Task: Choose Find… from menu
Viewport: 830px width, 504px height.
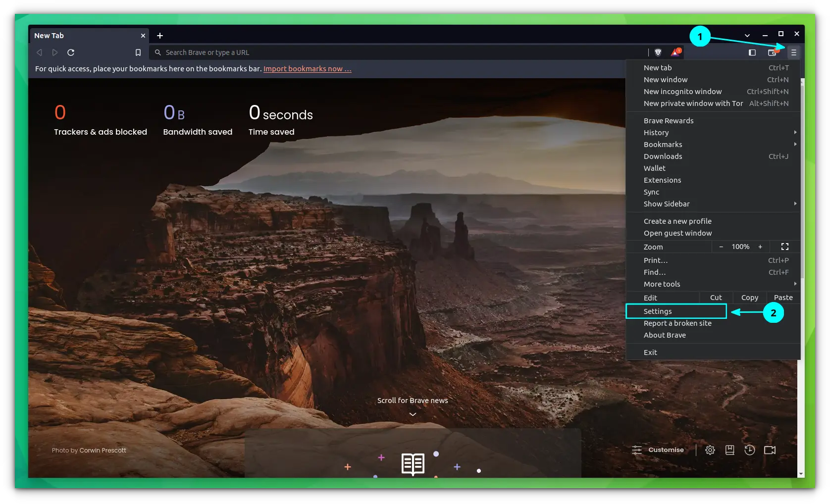Action: 713,272
